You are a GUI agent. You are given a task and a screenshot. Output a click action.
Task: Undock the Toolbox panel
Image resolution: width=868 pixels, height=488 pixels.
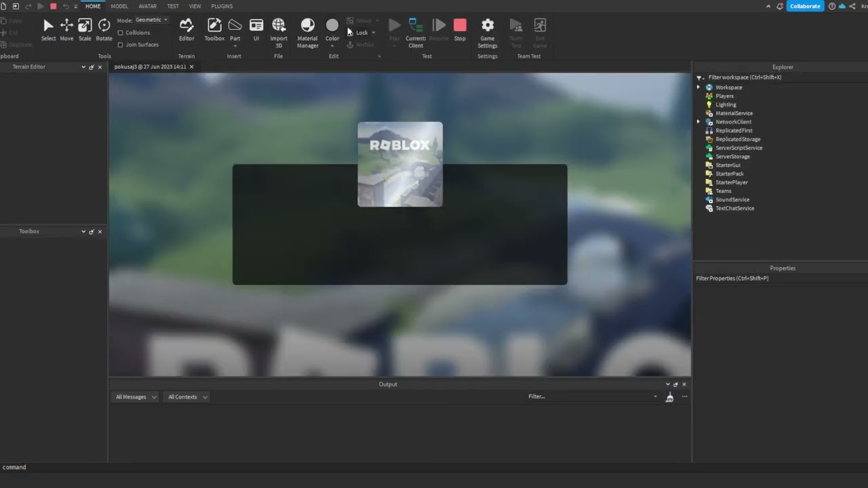coord(92,231)
